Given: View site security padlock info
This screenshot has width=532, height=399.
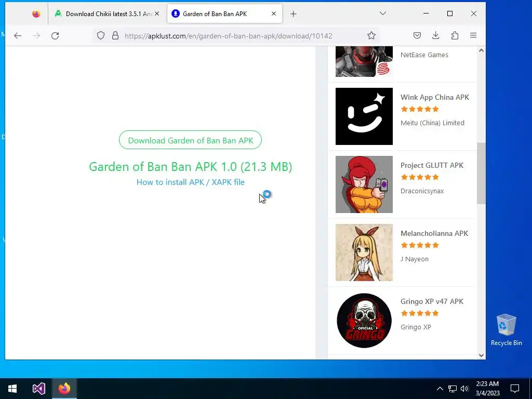Looking at the screenshot, I should [115, 36].
